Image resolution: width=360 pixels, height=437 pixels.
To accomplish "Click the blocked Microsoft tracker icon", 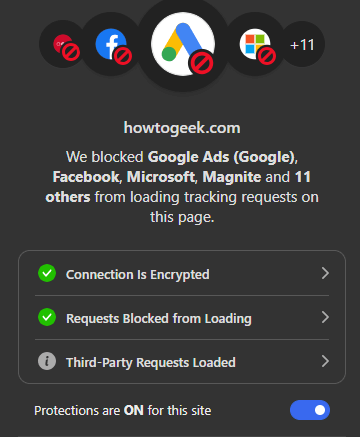I will coord(255,44).
